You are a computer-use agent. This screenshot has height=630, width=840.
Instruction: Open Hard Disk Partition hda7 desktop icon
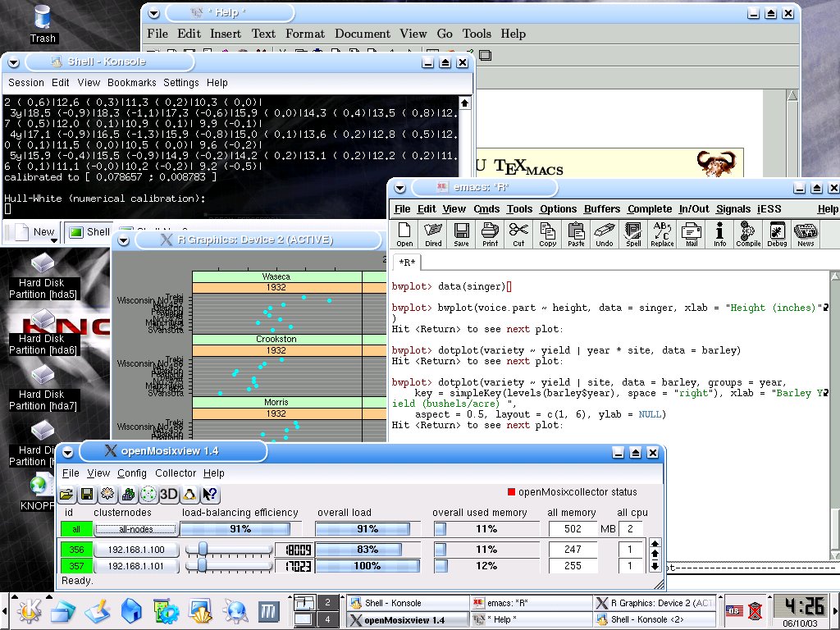43,388
